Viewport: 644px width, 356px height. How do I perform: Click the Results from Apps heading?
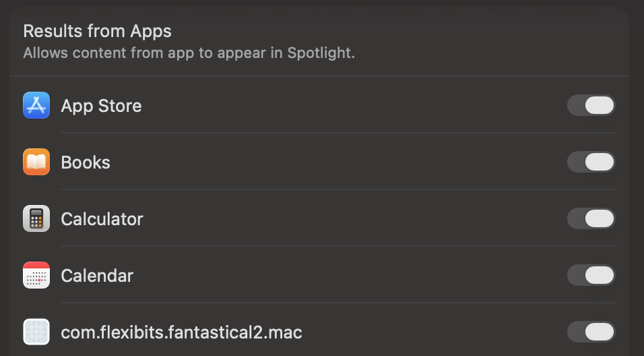pyautogui.click(x=97, y=31)
